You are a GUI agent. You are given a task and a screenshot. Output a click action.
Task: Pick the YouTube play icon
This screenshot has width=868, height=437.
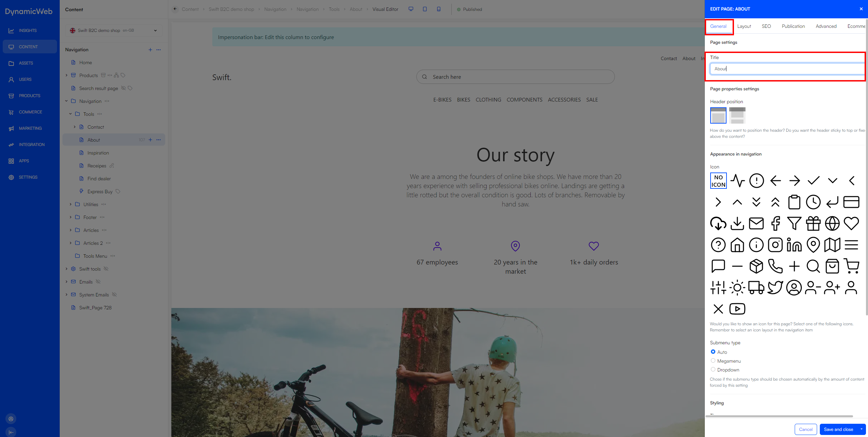tap(737, 309)
